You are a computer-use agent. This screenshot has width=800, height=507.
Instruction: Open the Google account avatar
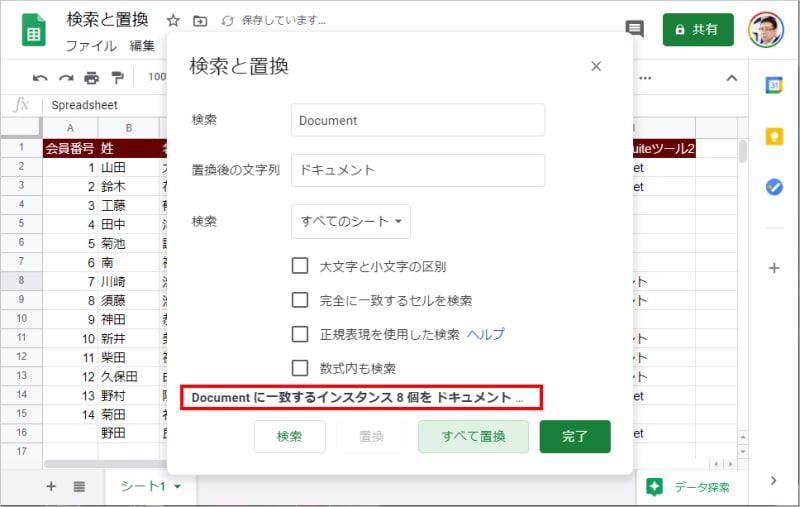point(766,30)
